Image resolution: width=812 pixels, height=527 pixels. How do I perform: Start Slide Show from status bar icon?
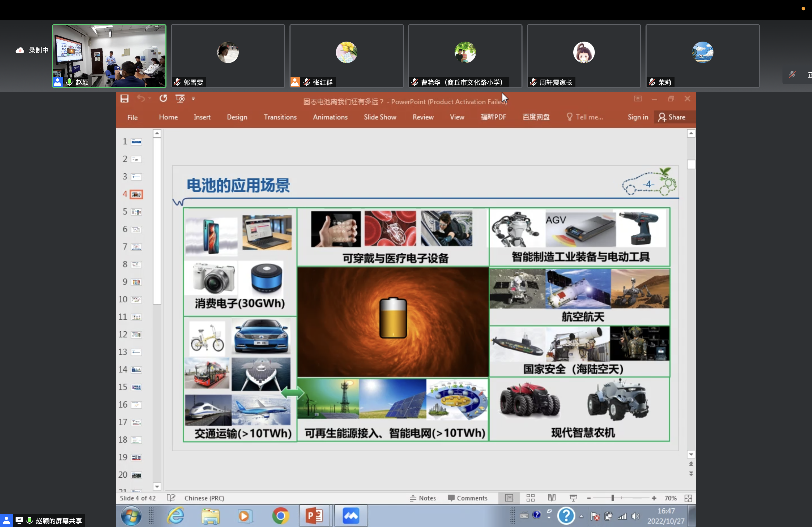(x=573, y=498)
